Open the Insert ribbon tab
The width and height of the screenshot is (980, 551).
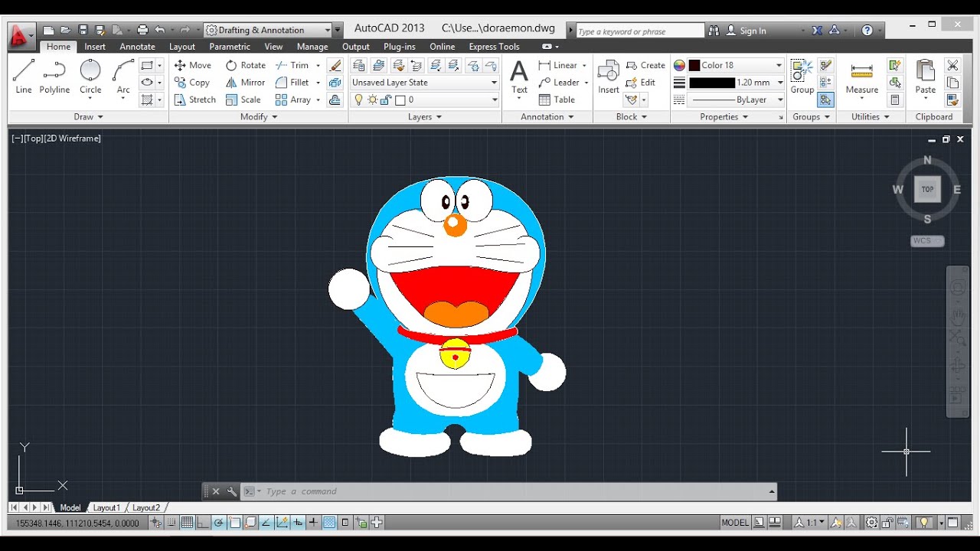pyautogui.click(x=95, y=47)
